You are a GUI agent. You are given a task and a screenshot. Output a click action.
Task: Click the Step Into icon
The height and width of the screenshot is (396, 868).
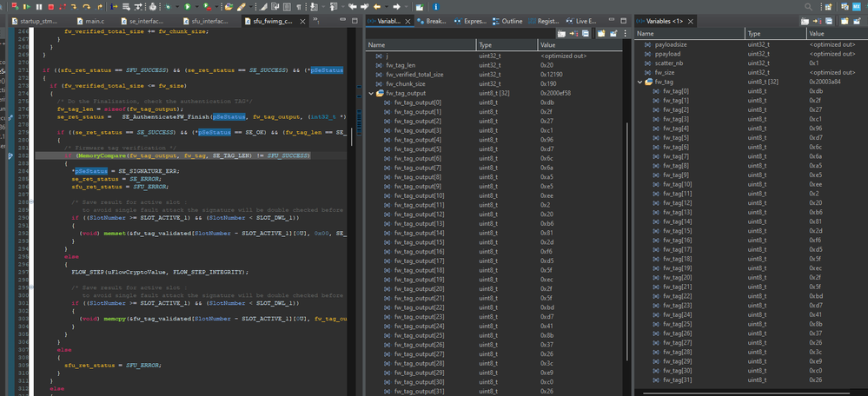75,7
